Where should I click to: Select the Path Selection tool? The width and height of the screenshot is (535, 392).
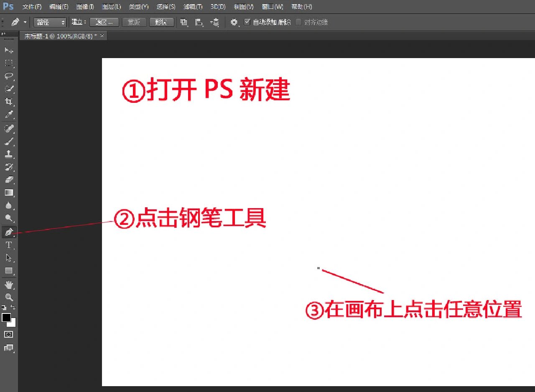click(9, 258)
